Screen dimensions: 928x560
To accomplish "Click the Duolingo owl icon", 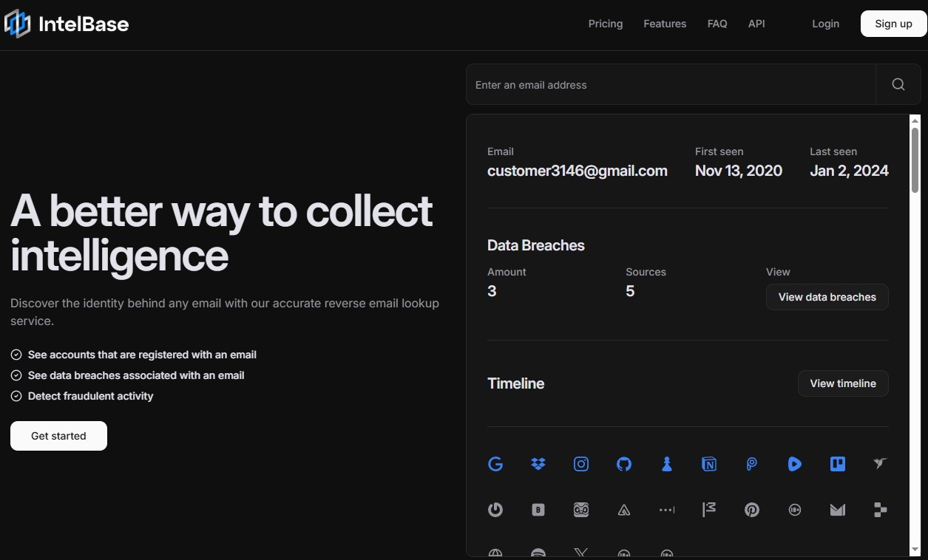I will click(581, 510).
